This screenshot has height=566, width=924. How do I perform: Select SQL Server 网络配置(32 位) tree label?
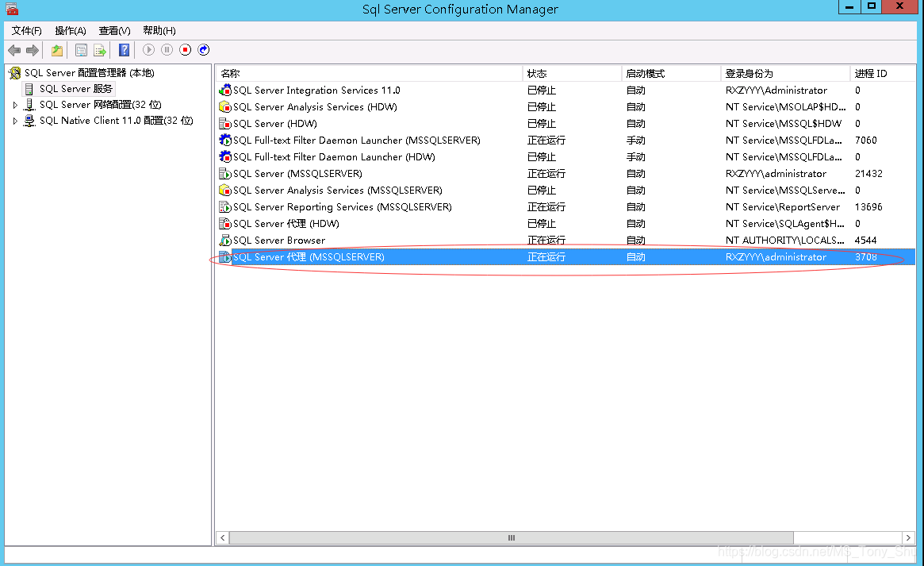tap(100, 105)
